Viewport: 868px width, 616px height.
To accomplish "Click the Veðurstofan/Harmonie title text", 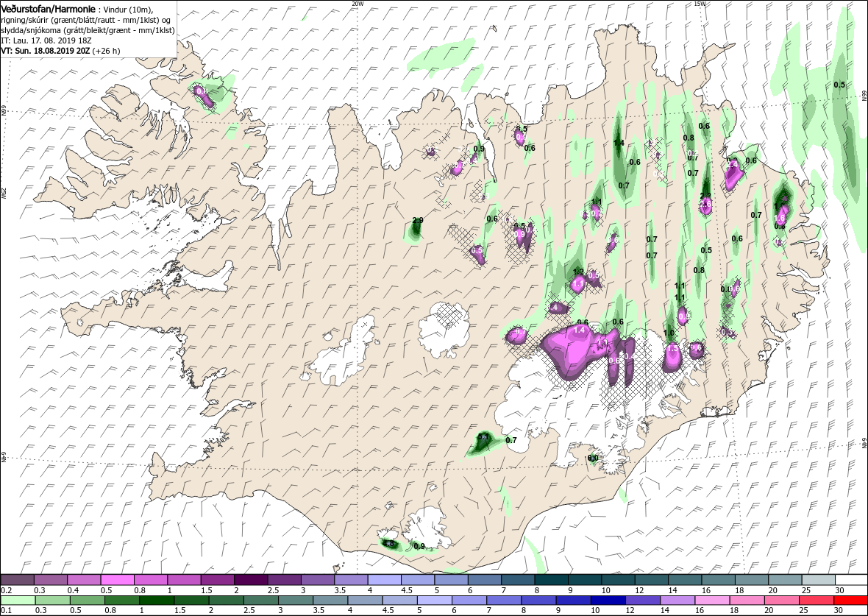I will 48,10.
